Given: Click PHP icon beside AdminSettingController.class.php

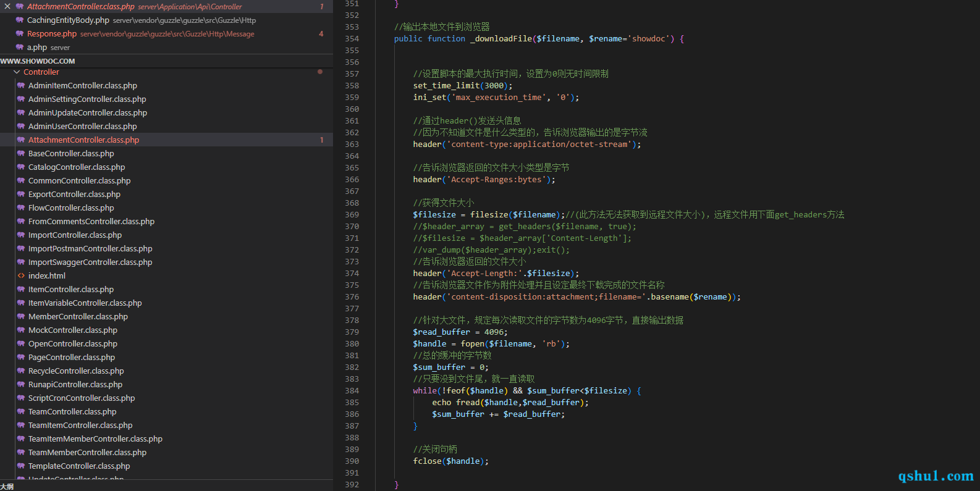Looking at the screenshot, I should point(21,99).
